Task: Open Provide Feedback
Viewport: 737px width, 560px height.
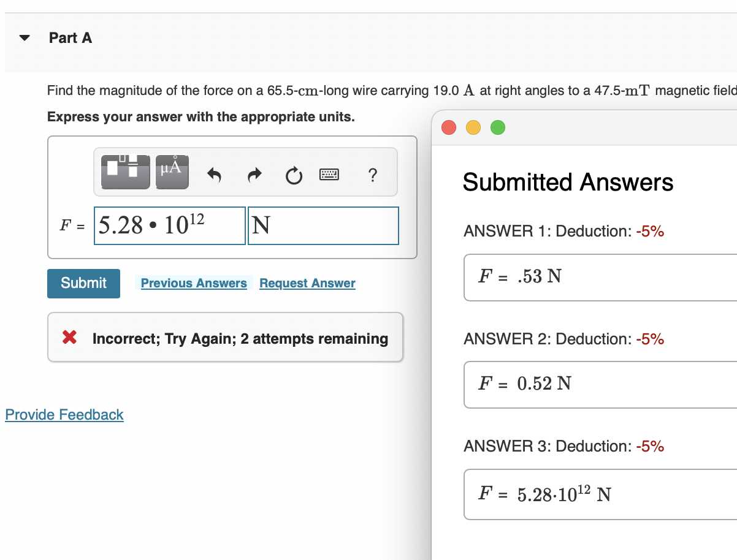Action: point(64,415)
